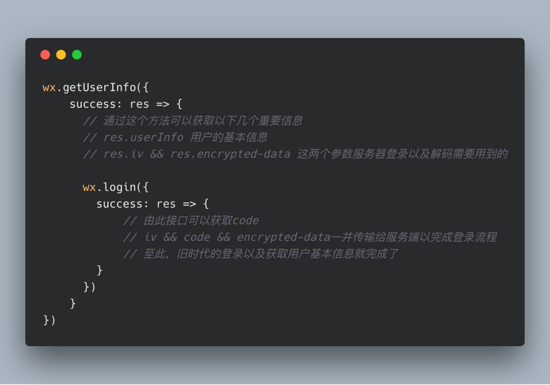
Task: Click the orange 'wx' keyword before login
Action: (x=89, y=188)
